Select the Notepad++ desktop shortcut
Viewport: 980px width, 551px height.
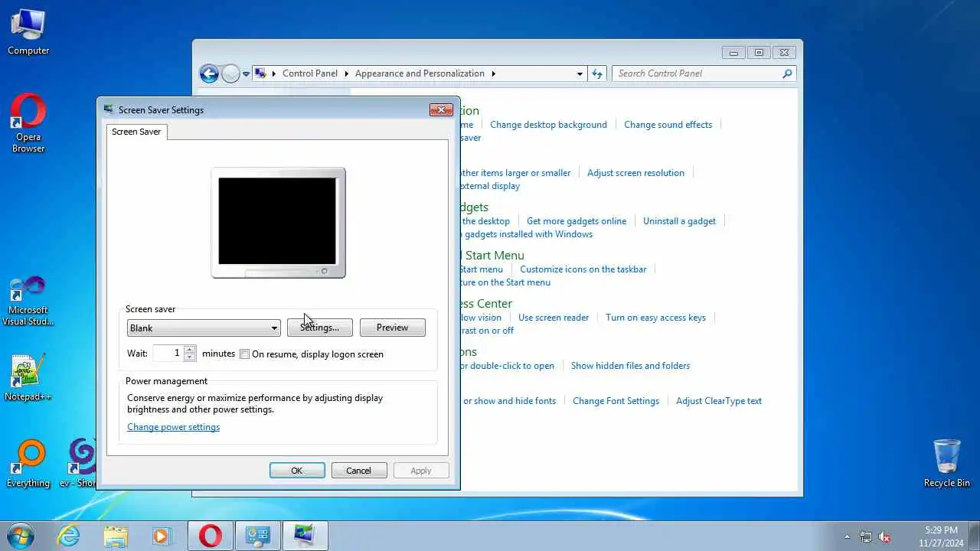(28, 377)
